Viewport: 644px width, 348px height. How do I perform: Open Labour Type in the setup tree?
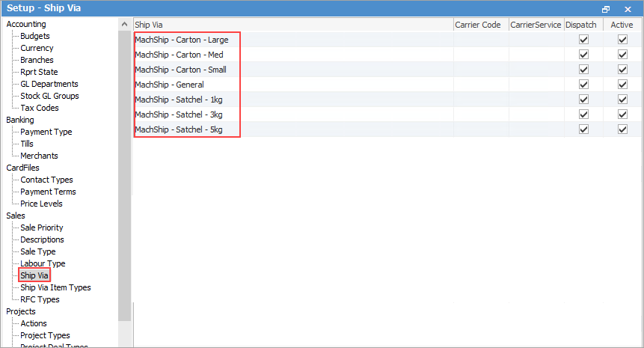(43, 263)
